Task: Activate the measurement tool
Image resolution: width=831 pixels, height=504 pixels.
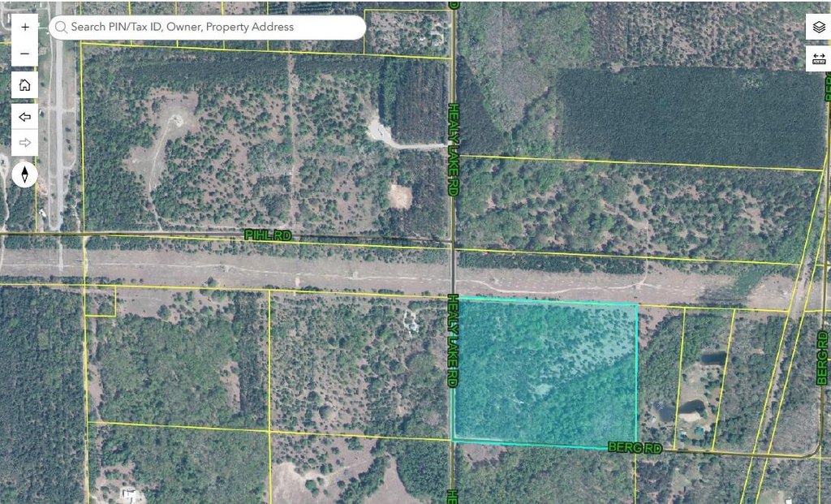Action: (819, 58)
